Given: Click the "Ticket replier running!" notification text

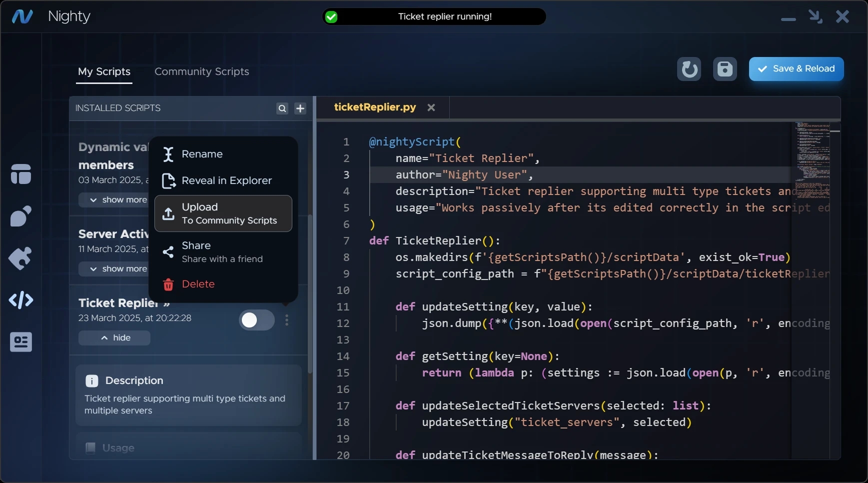Looking at the screenshot, I should 445,16.
